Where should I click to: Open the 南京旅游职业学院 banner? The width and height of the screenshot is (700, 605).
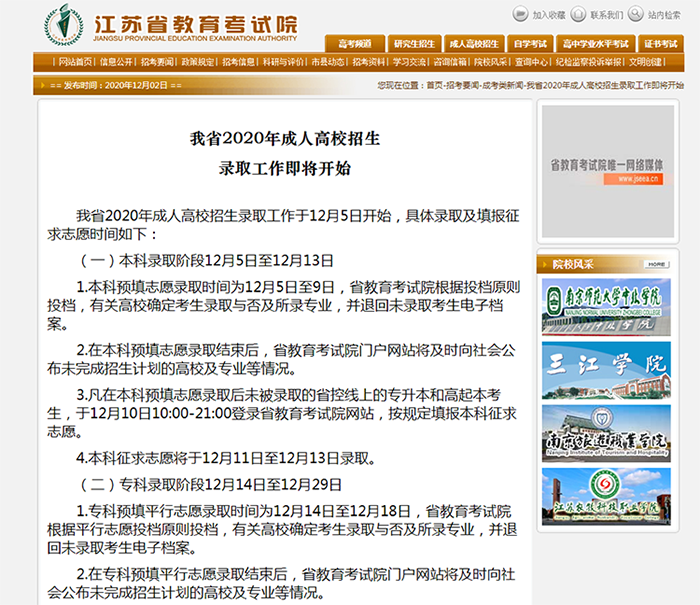click(x=606, y=434)
